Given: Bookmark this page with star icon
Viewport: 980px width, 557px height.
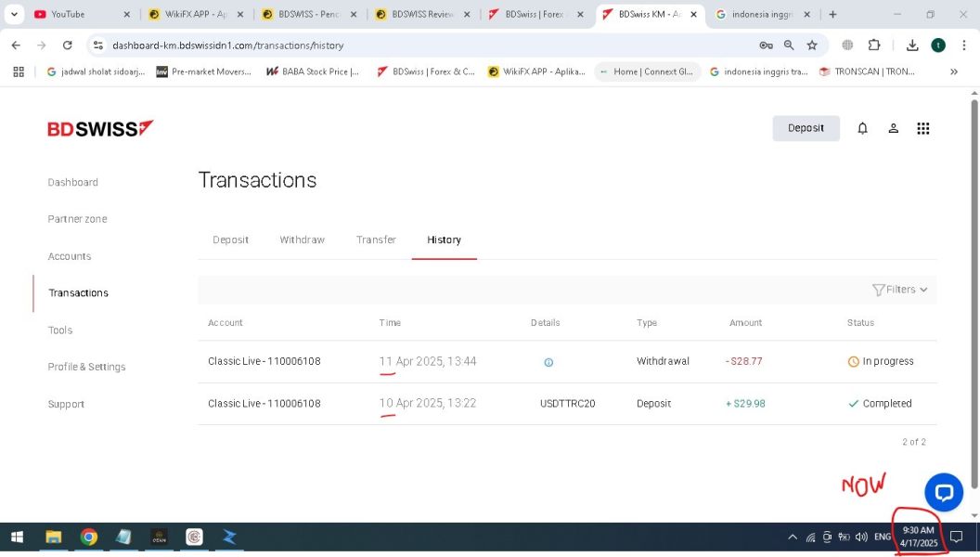Looking at the screenshot, I should click(x=812, y=45).
